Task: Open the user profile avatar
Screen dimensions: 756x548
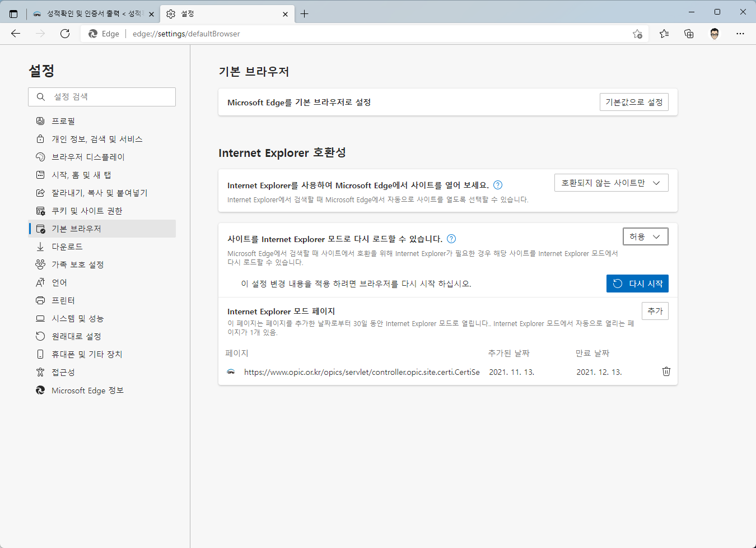Action: [715, 34]
